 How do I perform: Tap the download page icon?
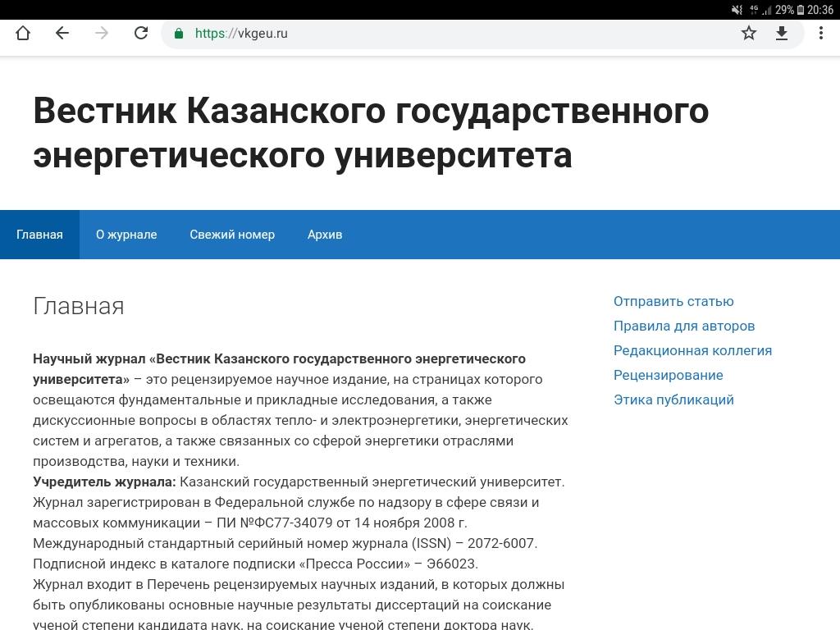[782, 34]
